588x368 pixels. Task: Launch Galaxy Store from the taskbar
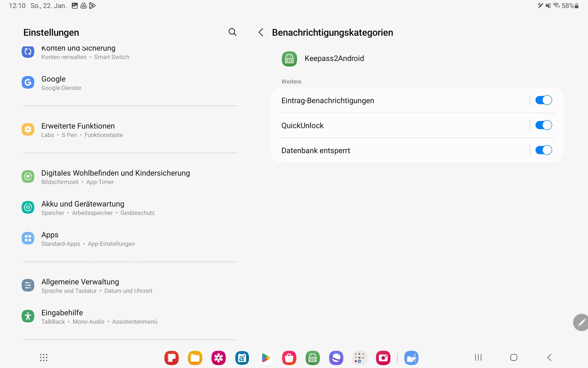(x=289, y=358)
